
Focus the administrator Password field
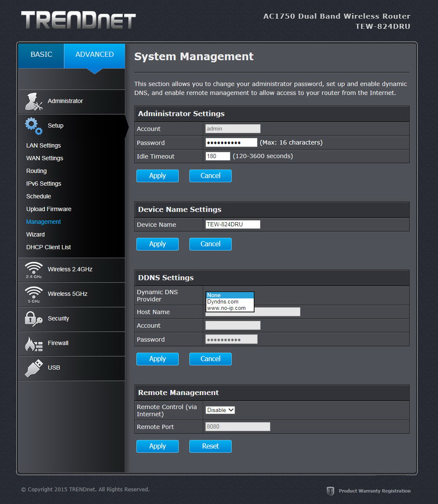(x=231, y=142)
